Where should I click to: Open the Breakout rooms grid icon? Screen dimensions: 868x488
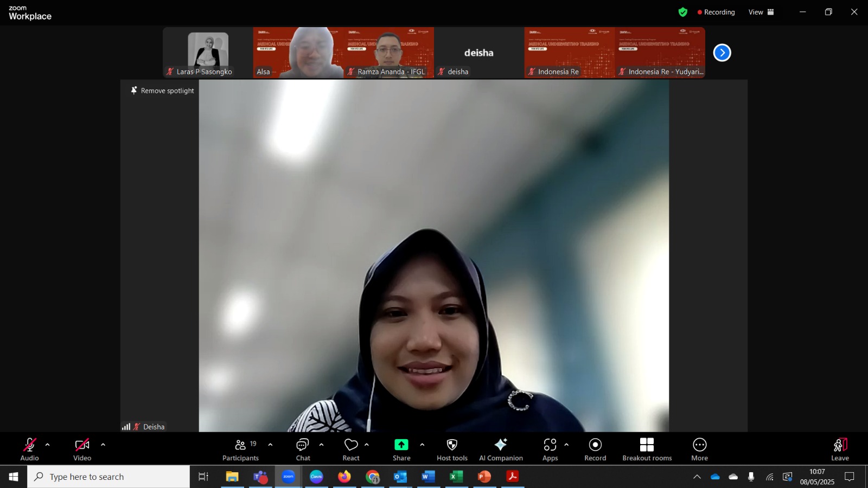point(647,445)
